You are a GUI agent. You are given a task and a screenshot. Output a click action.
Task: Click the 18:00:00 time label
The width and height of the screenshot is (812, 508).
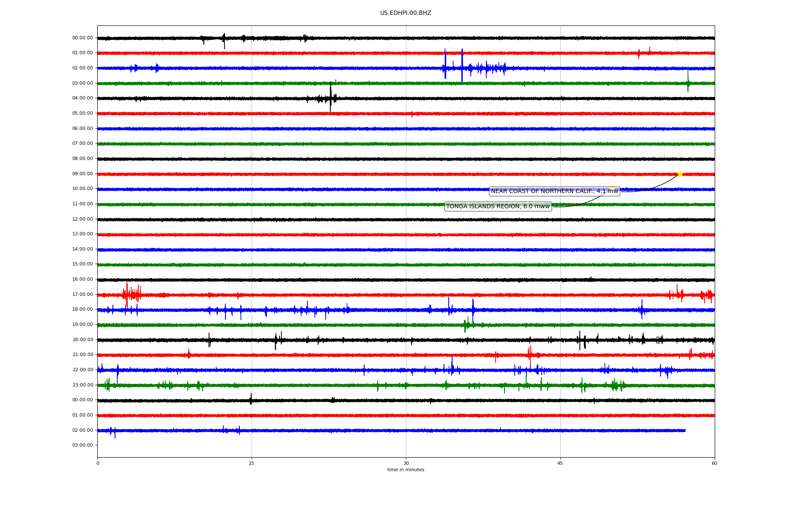coord(82,309)
